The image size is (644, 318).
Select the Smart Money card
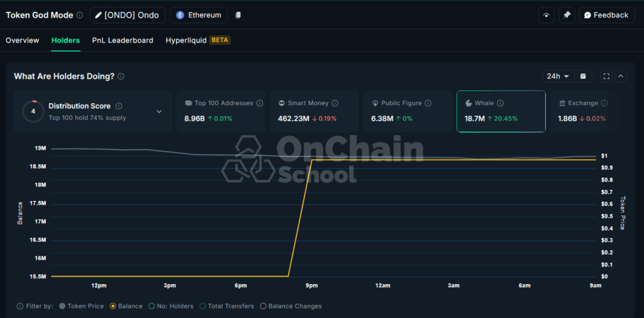(314, 111)
